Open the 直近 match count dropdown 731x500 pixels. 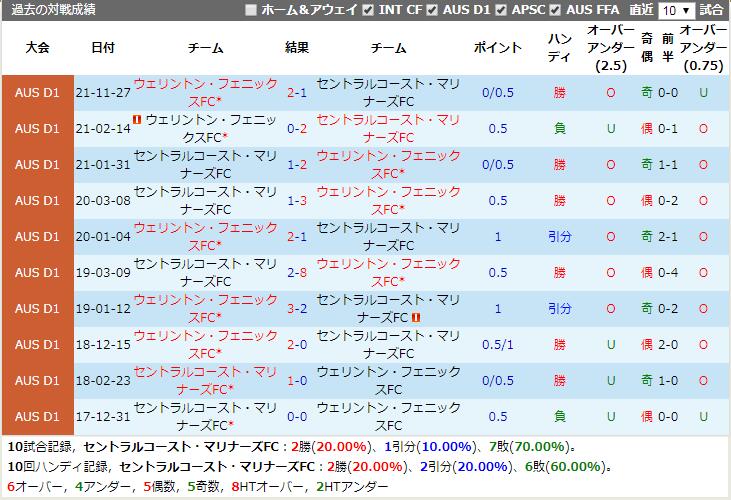click(x=676, y=10)
